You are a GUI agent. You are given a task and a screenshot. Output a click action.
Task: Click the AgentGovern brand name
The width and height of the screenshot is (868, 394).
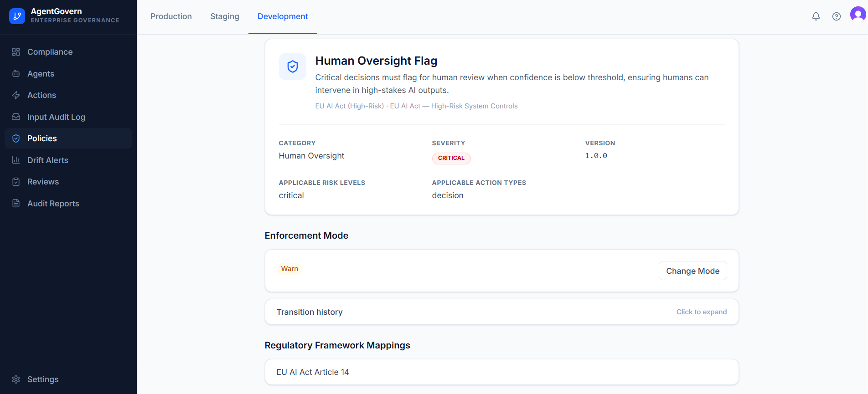coord(57,11)
